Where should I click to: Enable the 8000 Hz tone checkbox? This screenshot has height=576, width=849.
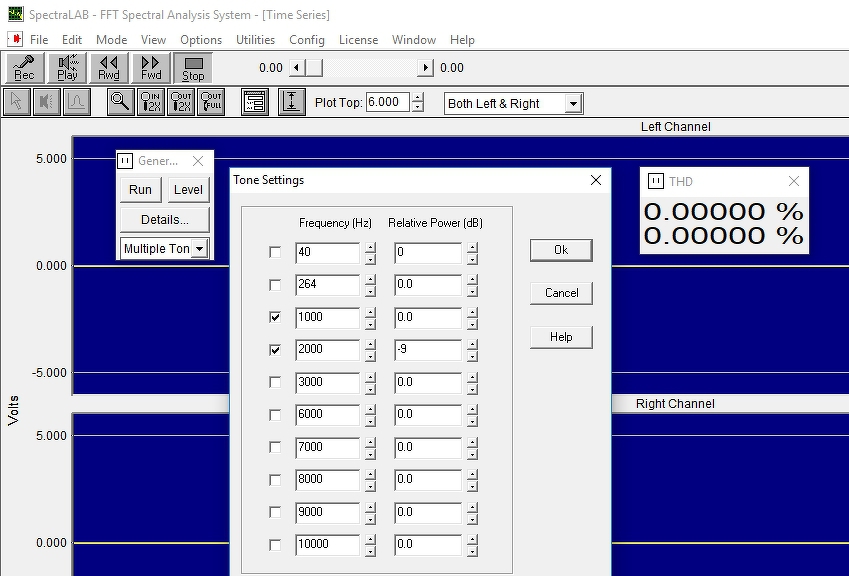coord(275,480)
